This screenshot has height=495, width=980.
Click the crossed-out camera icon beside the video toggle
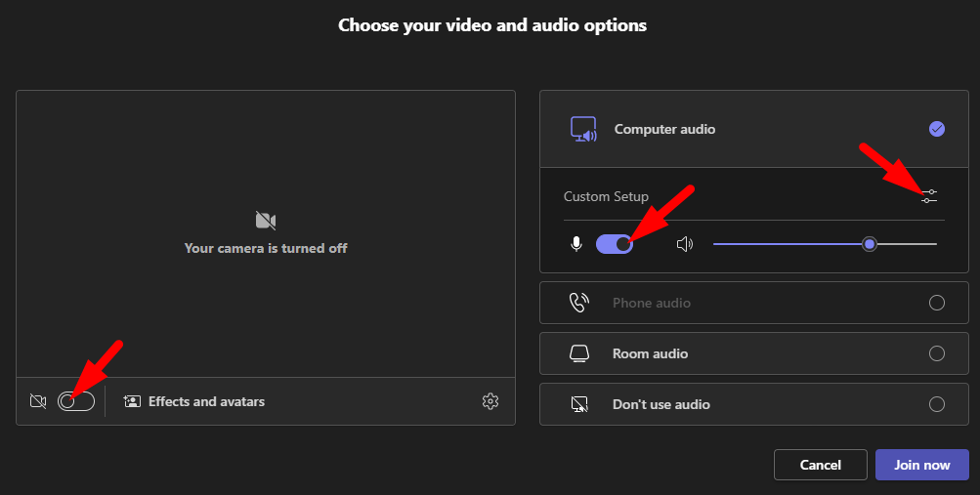pyautogui.click(x=38, y=400)
